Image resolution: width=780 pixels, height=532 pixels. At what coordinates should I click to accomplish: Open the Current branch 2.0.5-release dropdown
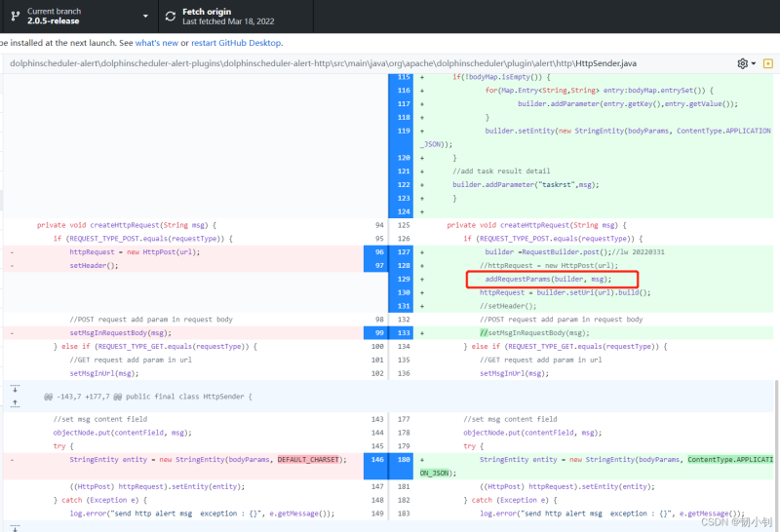79,16
